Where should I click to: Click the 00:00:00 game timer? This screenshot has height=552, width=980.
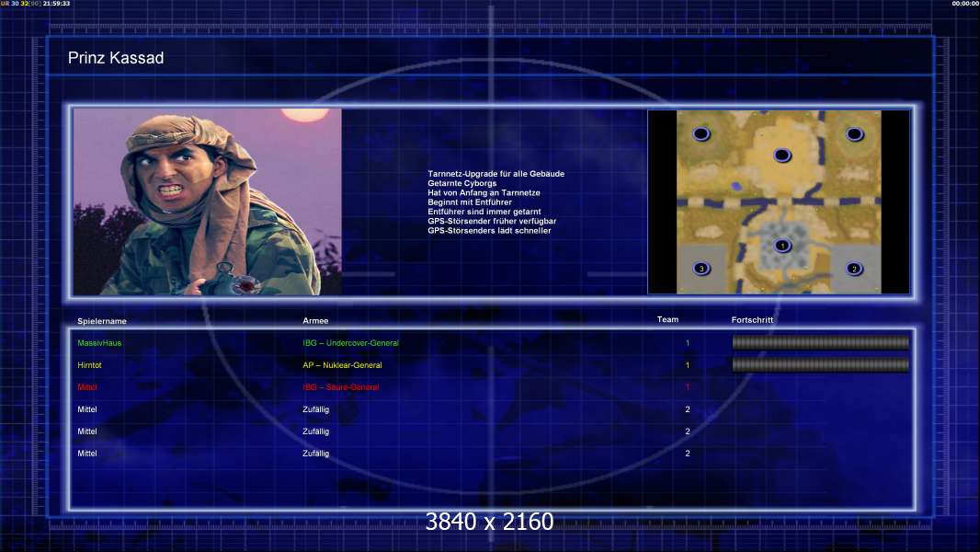965,4
